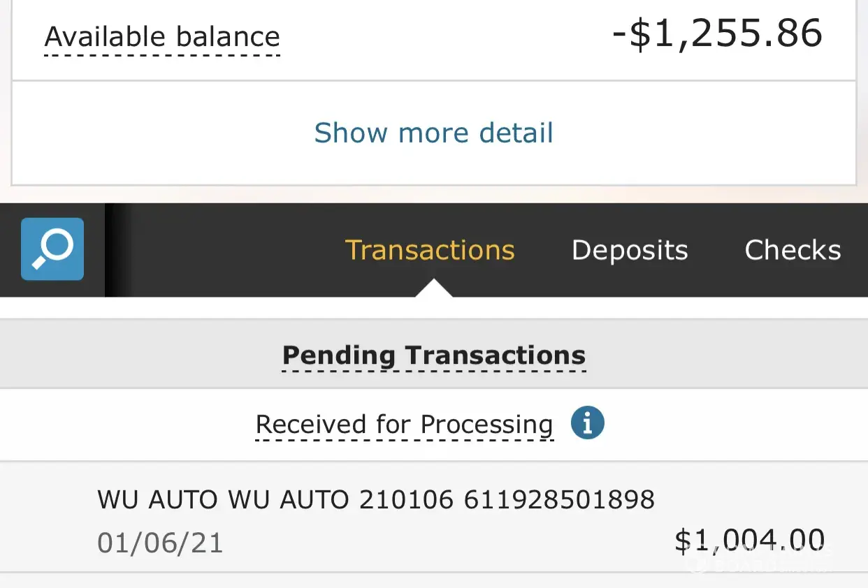This screenshot has width=868, height=588.
Task: Click the word Show in the detail link
Action: click(x=351, y=133)
